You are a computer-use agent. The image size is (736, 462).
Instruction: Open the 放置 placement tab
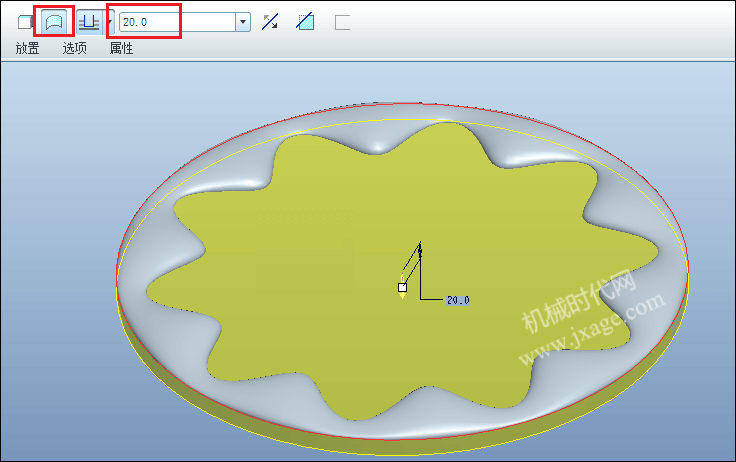click(x=27, y=48)
